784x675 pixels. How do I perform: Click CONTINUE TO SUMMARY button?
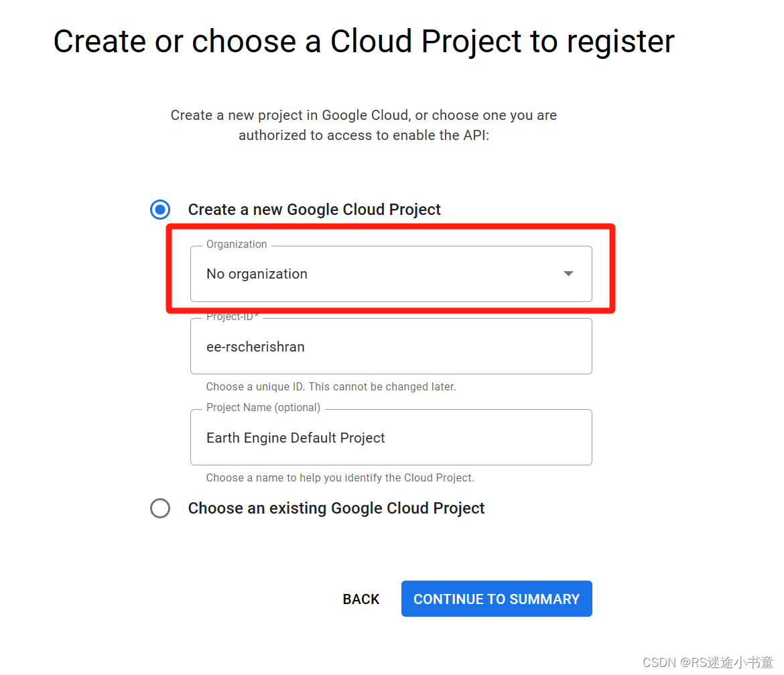coord(497,599)
